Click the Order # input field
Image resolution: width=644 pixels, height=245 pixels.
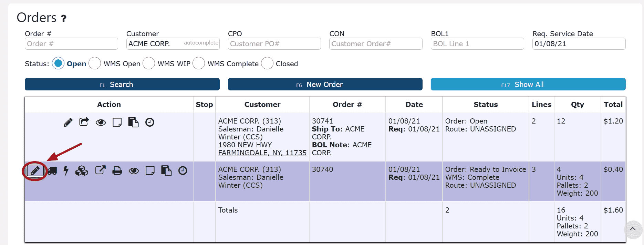[71, 44]
